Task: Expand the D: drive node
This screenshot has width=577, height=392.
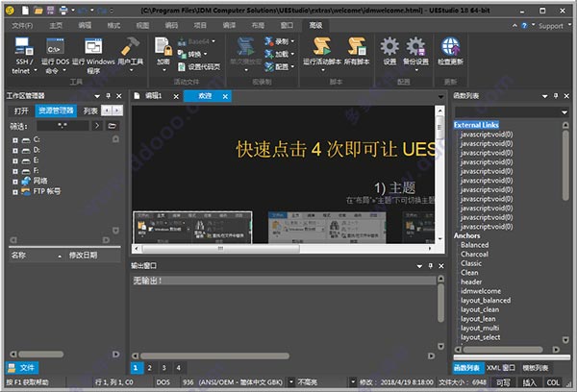Action: (x=15, y=151)
